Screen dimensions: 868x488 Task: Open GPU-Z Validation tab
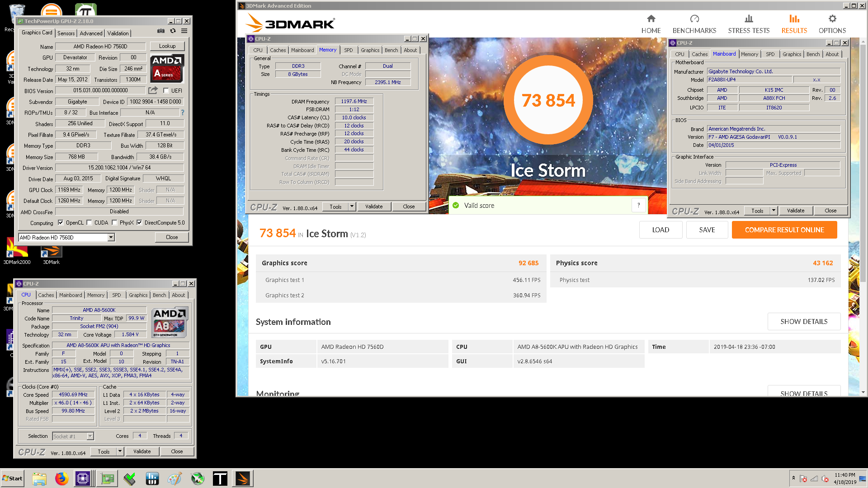coord(118,33)
